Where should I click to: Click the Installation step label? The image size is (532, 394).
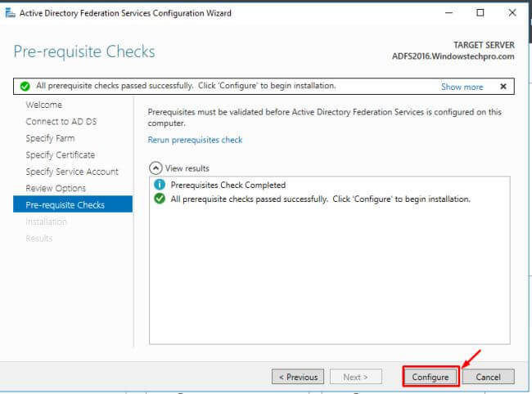(x=46, y=222)
